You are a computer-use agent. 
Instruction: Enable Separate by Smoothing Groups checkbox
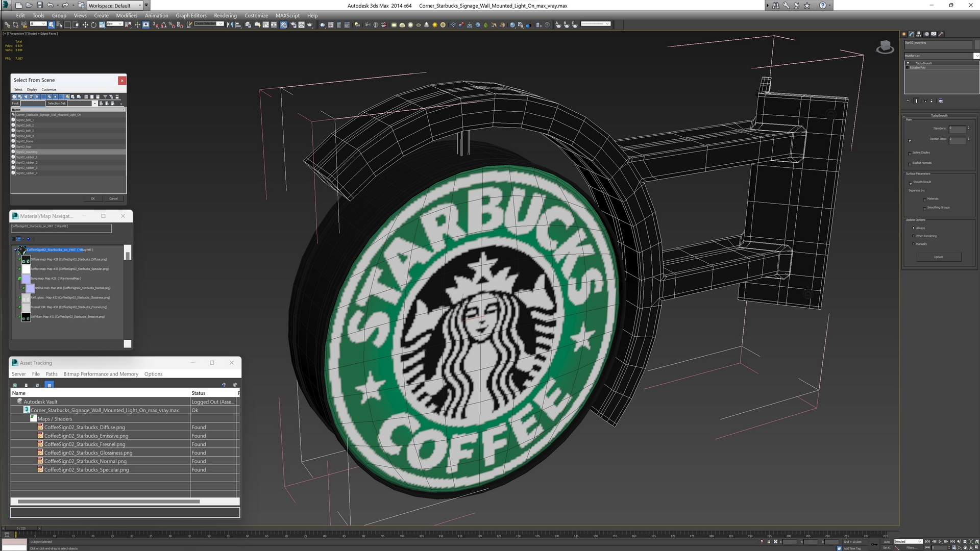(924, 208)
